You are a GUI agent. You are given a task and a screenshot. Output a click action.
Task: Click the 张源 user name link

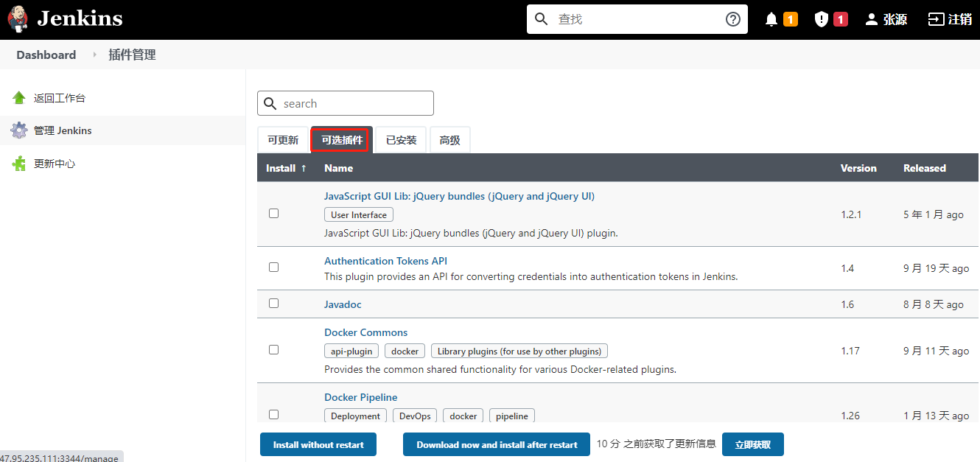pyautogui.click(x=895, y=19)
